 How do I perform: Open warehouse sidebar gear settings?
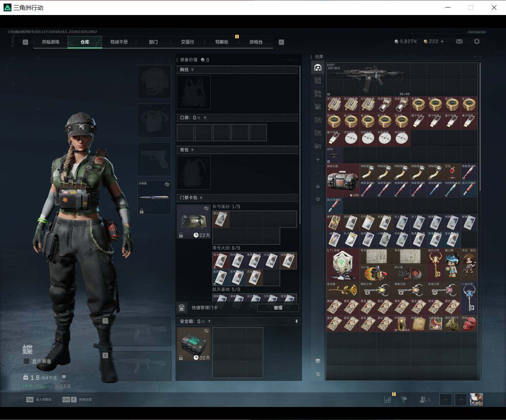click(318, 199)
